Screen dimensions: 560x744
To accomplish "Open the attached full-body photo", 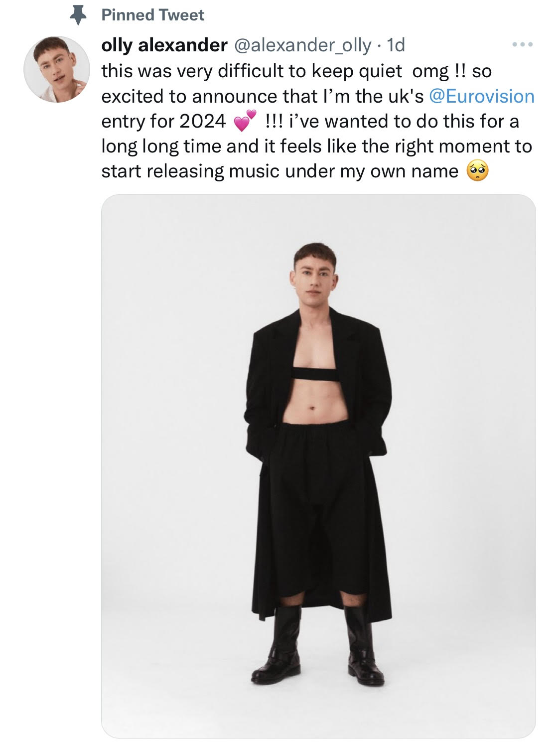I will point(318,466).
